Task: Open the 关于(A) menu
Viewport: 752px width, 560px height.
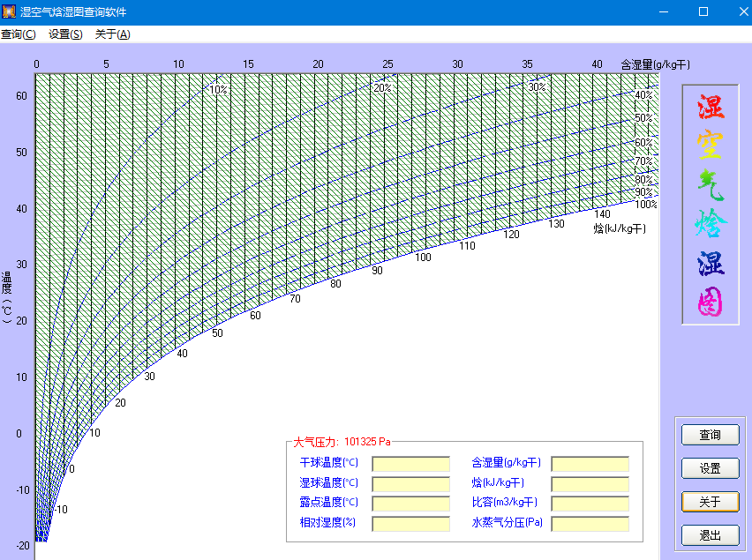Action: pos(112,34)
